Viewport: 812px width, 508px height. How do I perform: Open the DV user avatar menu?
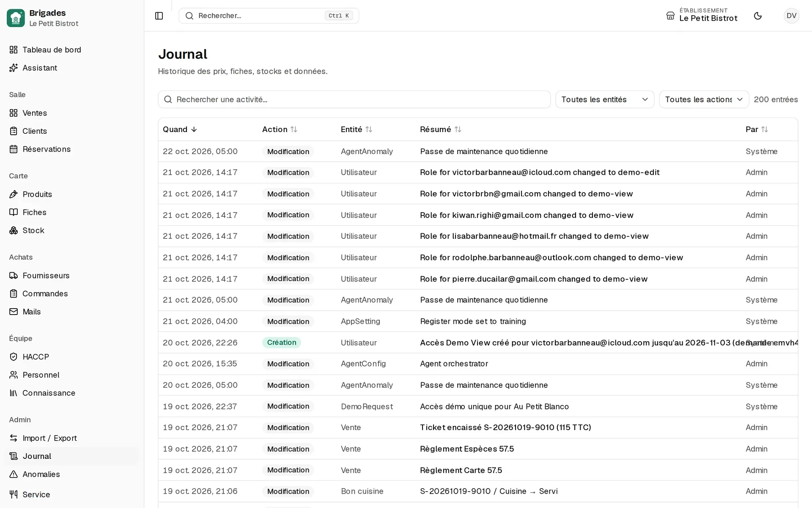point(791,16)
